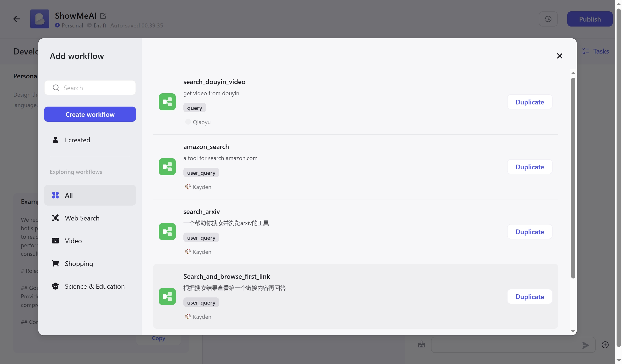Show workflows I created
Screen dimensions: 622x364
click(x=77, y=140)
